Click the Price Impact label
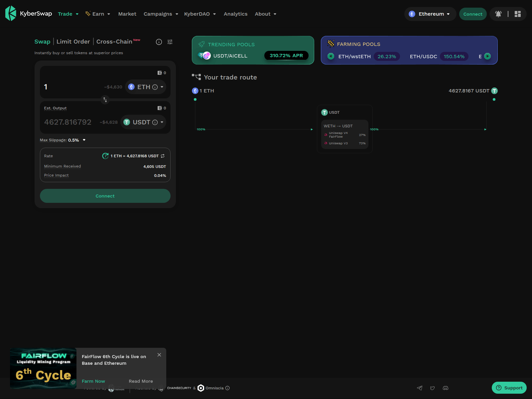This screenshot has width=532, height=399. tap(57, 175)
